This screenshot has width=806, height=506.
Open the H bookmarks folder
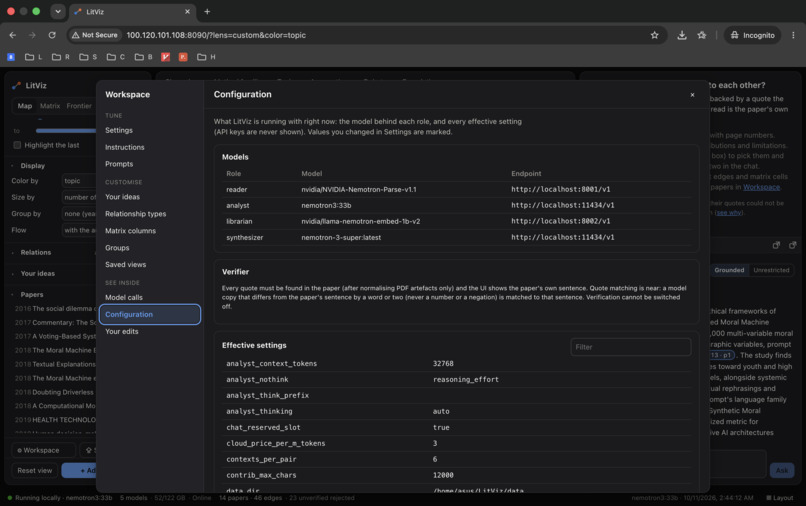point(206,57)
